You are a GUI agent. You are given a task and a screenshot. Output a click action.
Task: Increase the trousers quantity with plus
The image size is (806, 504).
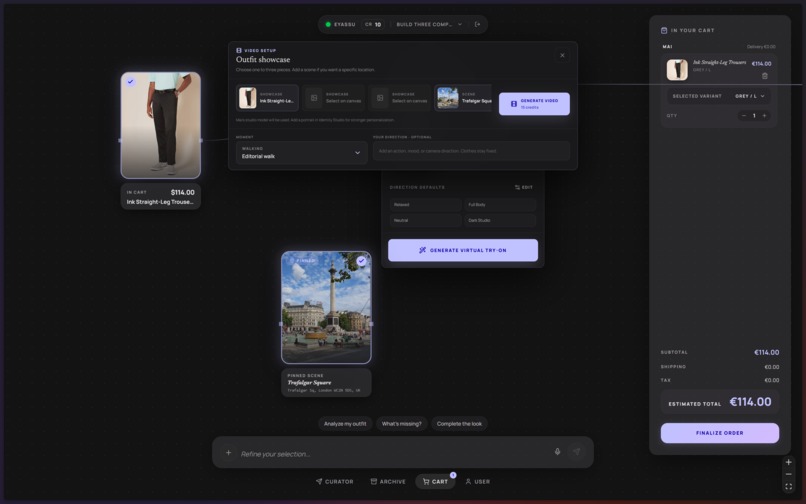click(764, 116)
